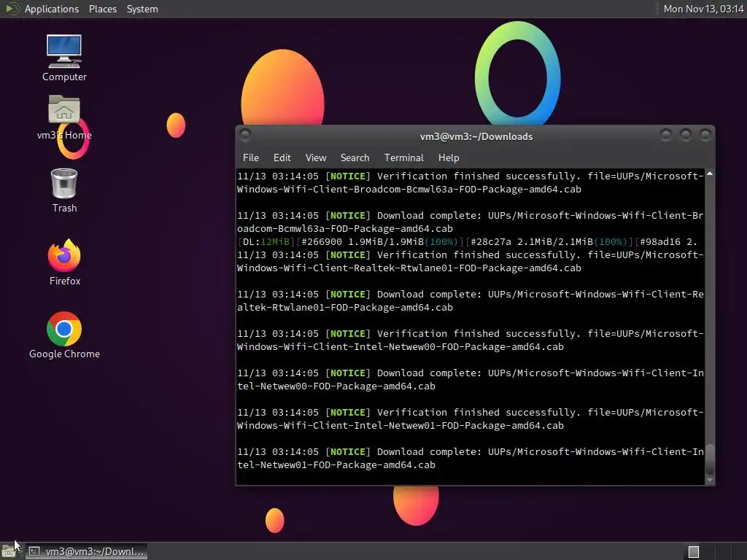Image resolution: width=747 pixels, height=560 pixels.
Task: Open the terminal Search menu
Action: click(x=355, y=157)
